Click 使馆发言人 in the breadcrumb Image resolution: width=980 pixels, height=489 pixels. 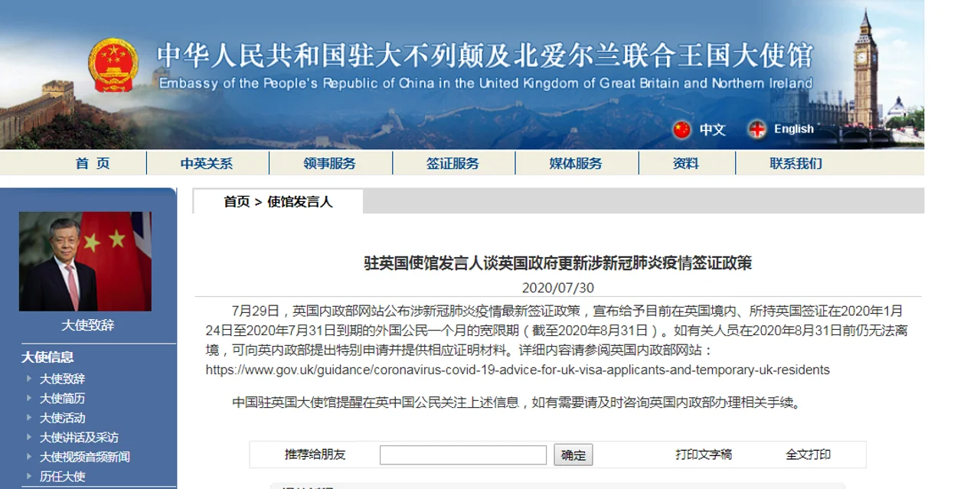point(300,202)
